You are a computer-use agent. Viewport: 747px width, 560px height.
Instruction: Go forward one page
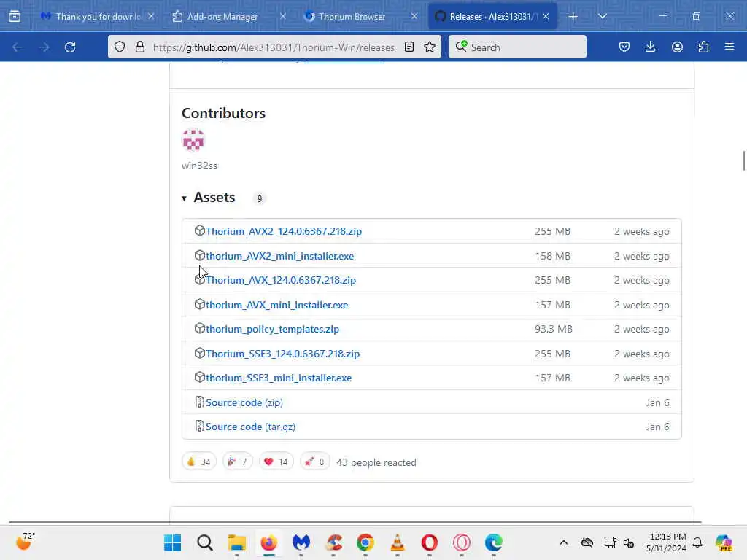[x=44, y=47]
